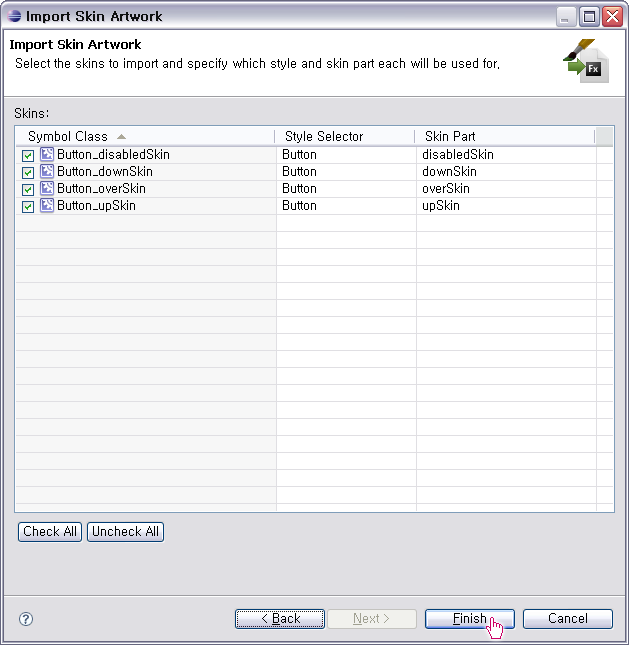The image size is (629, 645).
Task: Go back with the Back button
Action: tap(280, 619)
